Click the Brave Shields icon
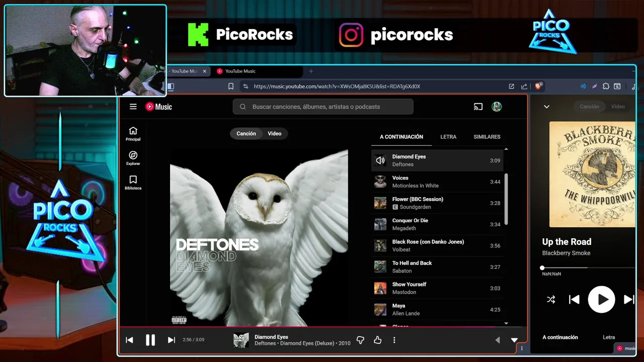The image size is (644, 362). (538, 86)
